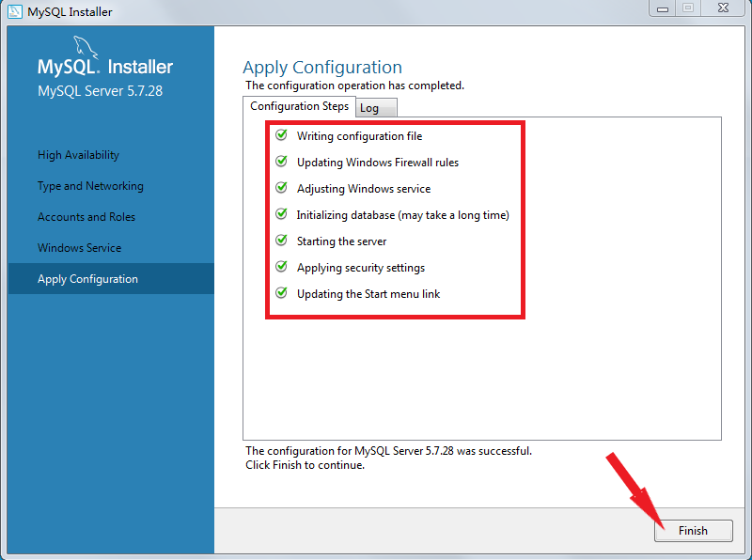Click the configuration was successful message
The width and height of the screenshot is (752, 560).
point(388,451)
